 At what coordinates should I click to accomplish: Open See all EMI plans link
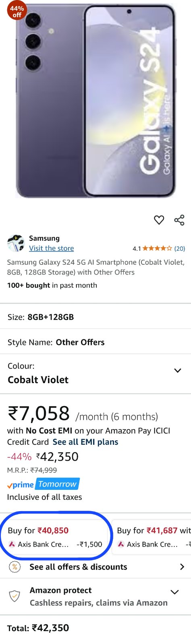click(x=85, y=442)
